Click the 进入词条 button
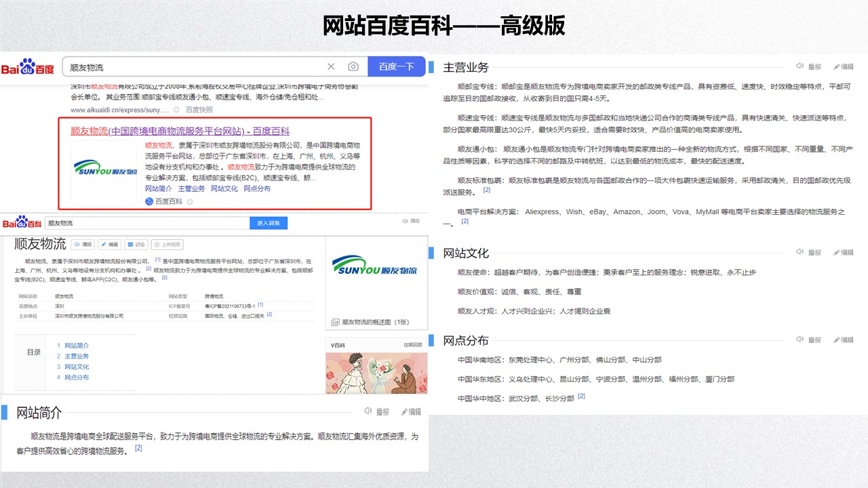The height and width of the screenshot is (488, 868). (269, 223)
